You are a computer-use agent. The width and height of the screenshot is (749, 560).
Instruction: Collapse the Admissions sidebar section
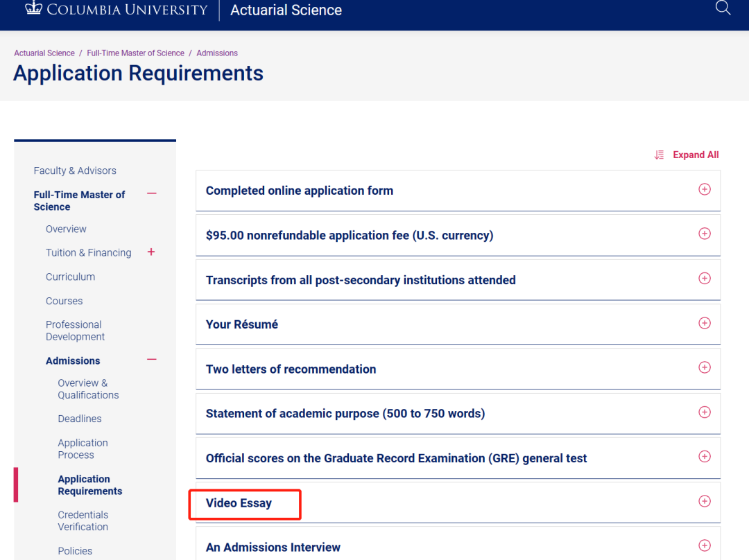(x=151, y=360)
